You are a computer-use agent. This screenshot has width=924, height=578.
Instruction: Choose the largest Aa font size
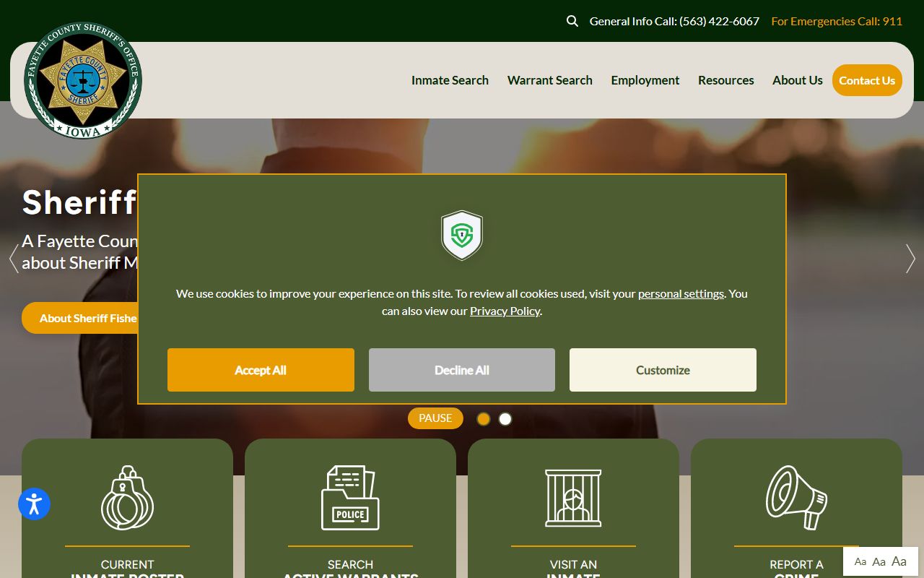pos(899,561)
